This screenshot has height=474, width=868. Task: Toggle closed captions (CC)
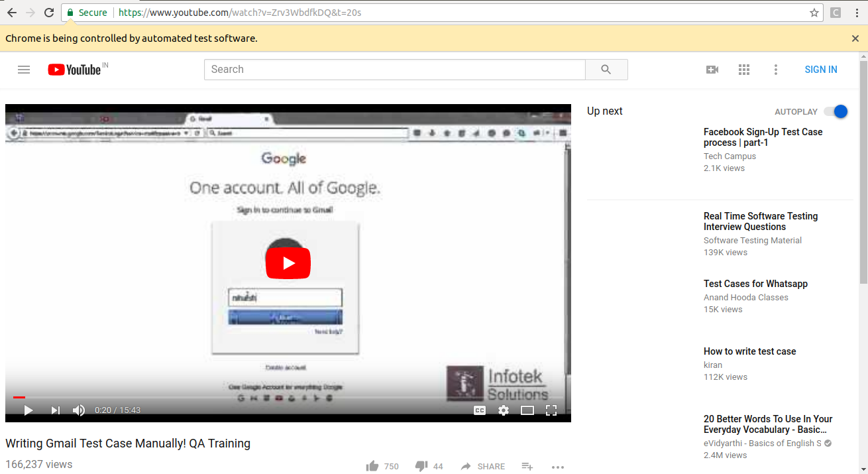(480, 410)
